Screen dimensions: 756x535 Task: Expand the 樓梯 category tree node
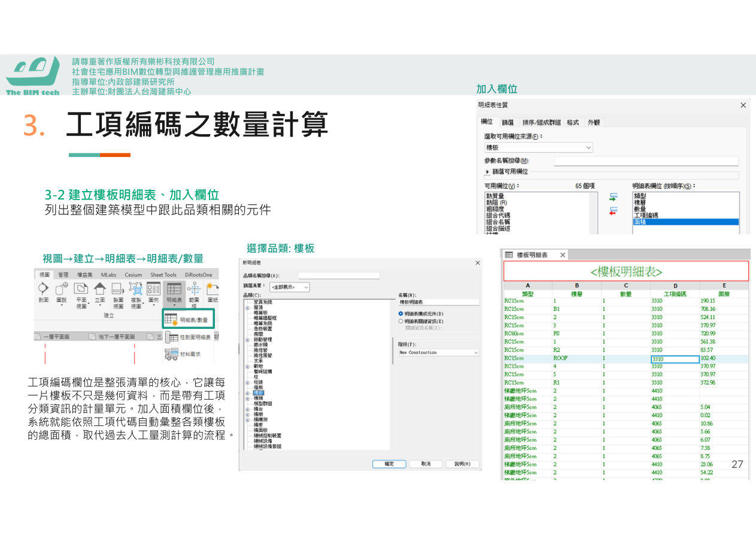click(x=248, y=398)
